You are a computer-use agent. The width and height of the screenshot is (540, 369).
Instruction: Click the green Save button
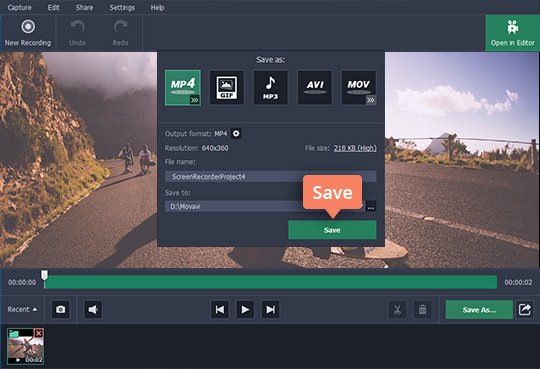(332, 230)
